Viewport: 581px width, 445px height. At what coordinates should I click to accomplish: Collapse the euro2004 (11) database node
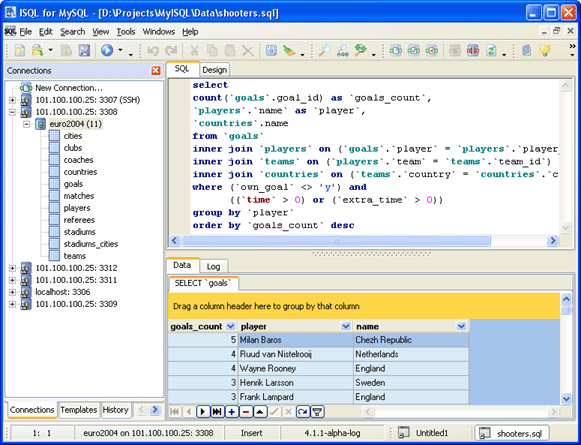tap(26, 124)
